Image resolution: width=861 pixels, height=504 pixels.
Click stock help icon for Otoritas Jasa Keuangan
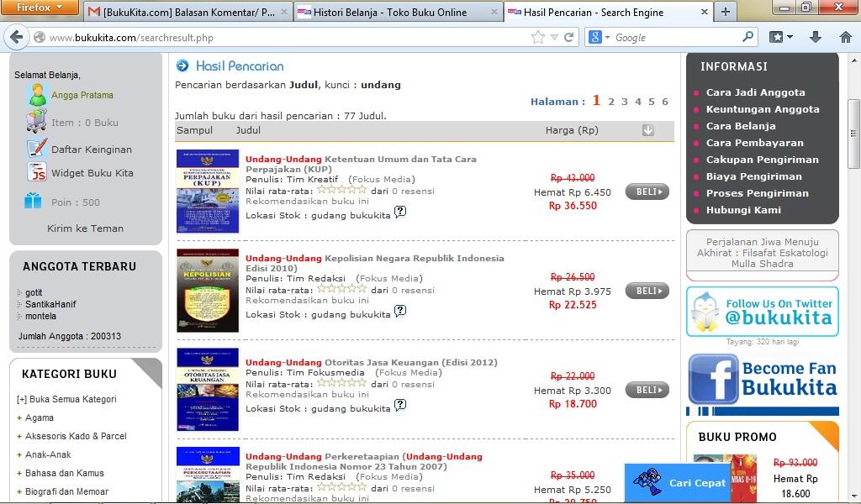400,405
